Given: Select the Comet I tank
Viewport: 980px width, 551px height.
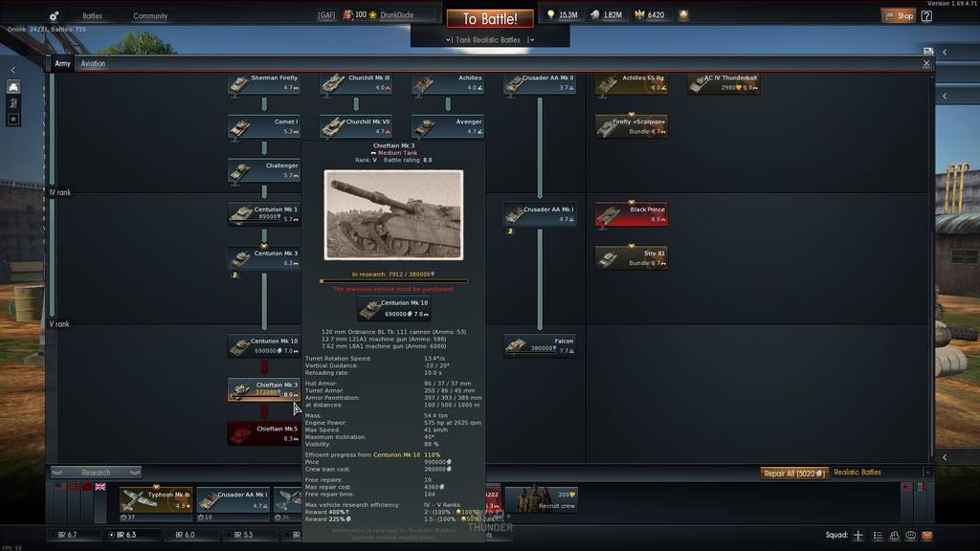Looking at the screenshot, I should [264, 127].
